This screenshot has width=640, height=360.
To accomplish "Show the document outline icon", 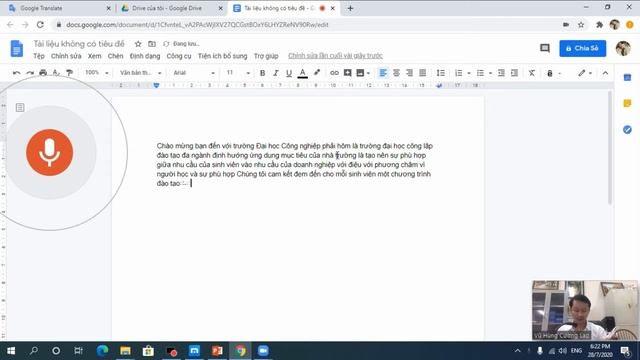I will [x=20, y=107].
